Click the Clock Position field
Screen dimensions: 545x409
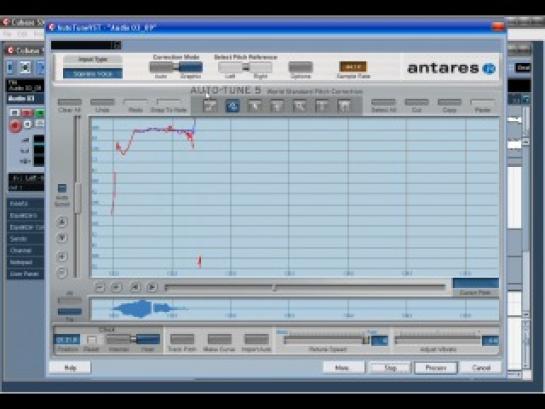pyautogui.click(x=67, y=340)
